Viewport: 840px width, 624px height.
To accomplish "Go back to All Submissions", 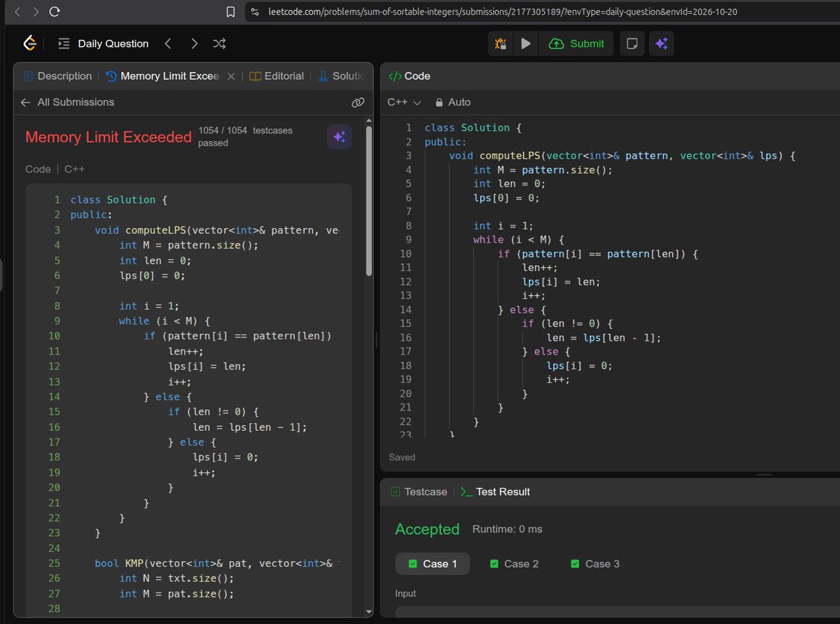I will [x=67, y=102].
